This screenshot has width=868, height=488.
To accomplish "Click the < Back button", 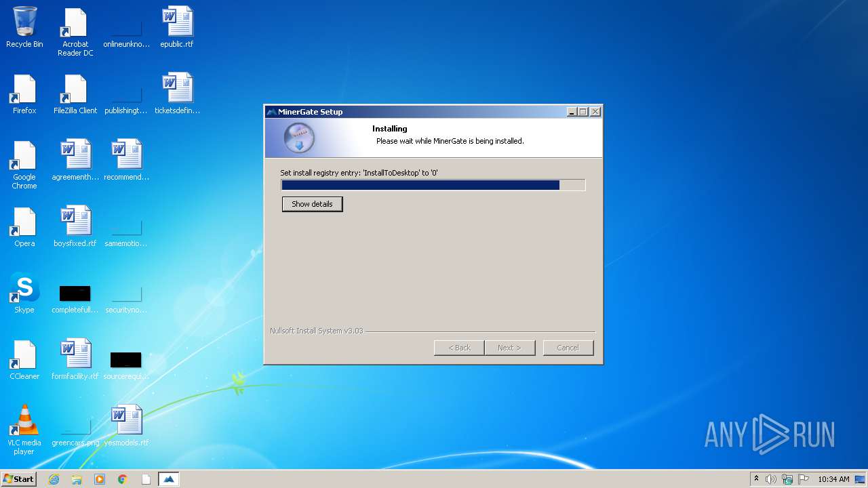I will coord(459,348).
